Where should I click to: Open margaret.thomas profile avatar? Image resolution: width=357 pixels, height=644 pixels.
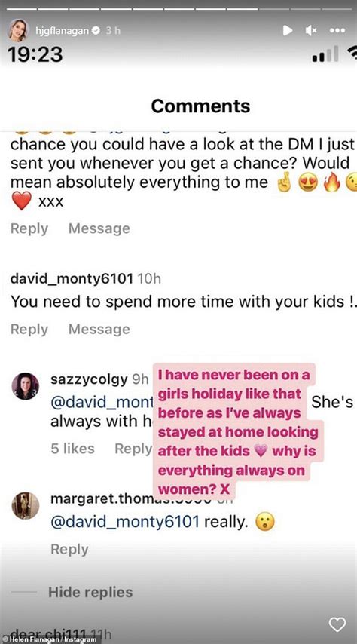25,505
